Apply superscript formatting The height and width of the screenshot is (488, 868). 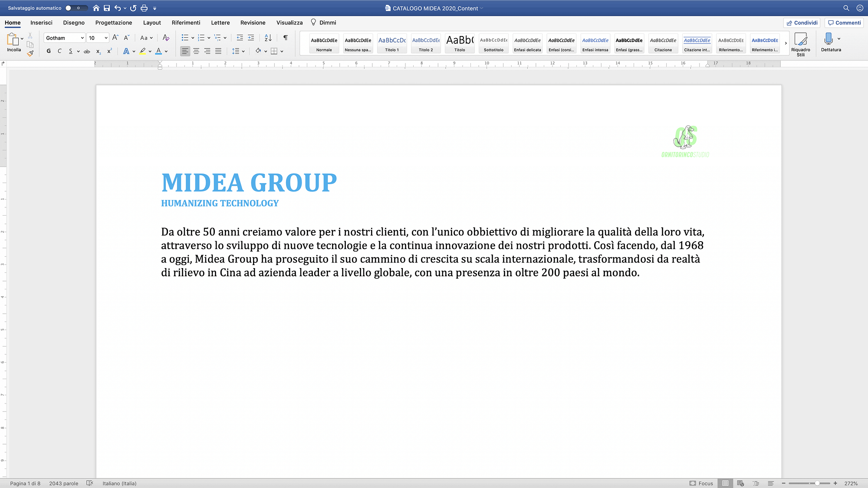(x=109, y=51)
